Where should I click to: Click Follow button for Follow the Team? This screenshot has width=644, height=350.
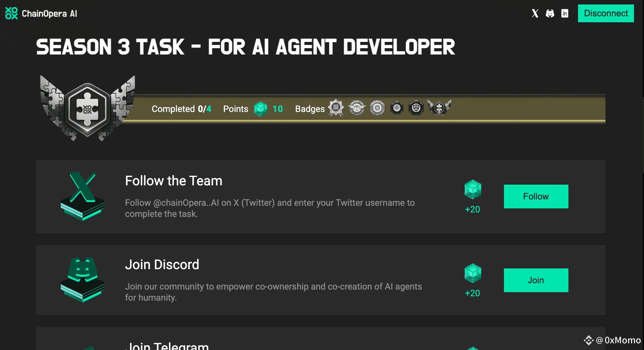(x=536, y=197)
